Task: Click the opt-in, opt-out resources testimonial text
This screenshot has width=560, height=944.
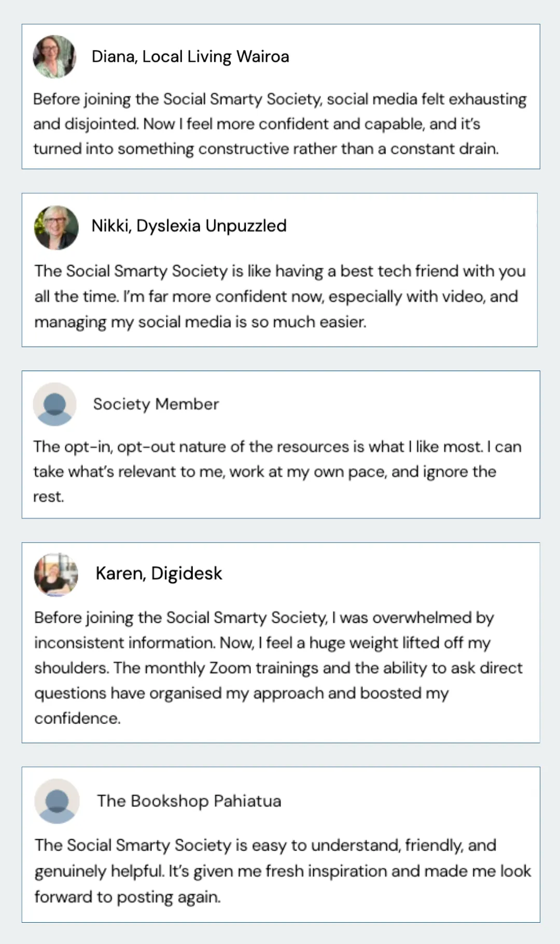Action: [277, 471]
